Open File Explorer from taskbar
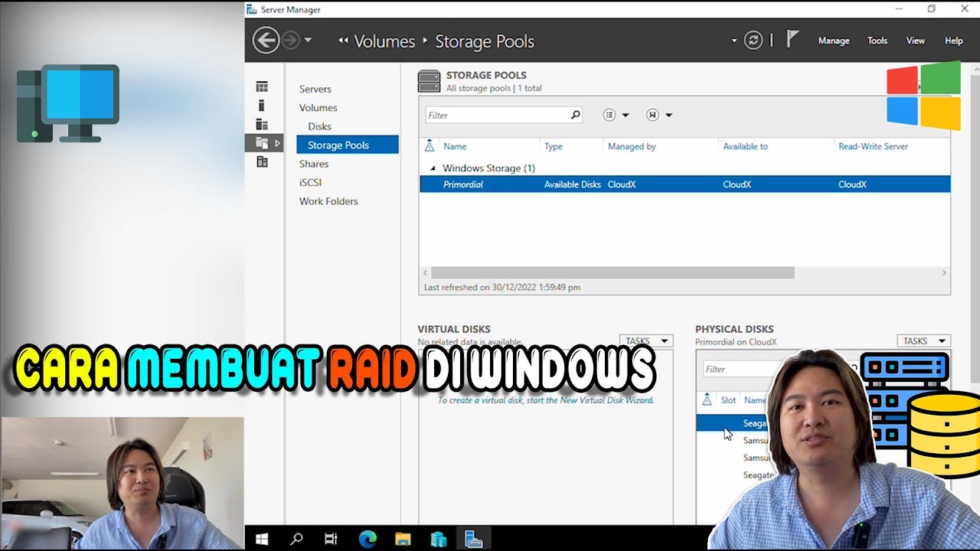Screen dimensions: 980x551 403,539
